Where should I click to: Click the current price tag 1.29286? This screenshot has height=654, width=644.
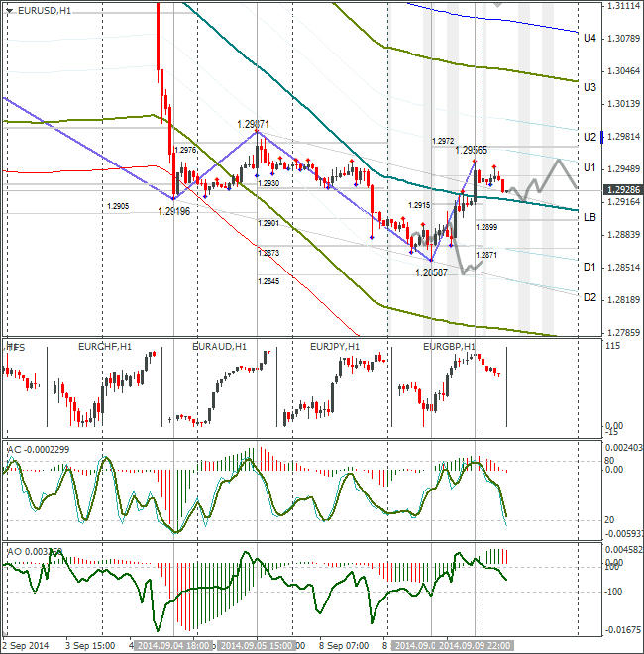623,190
